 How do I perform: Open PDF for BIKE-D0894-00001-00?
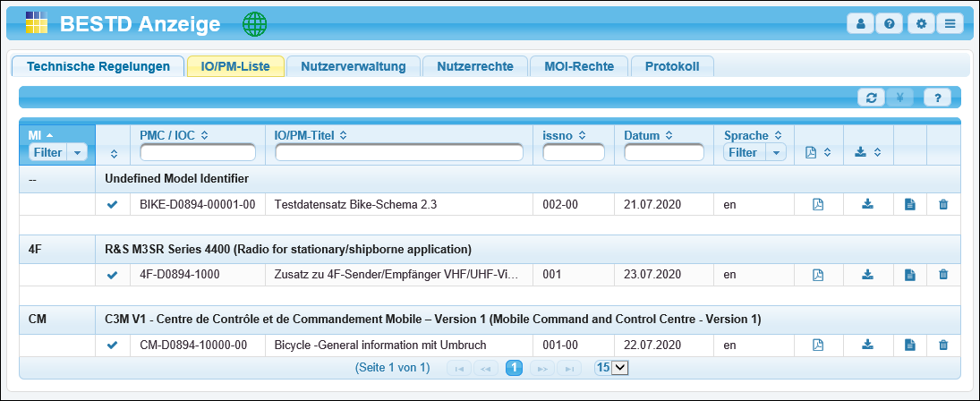817,204
